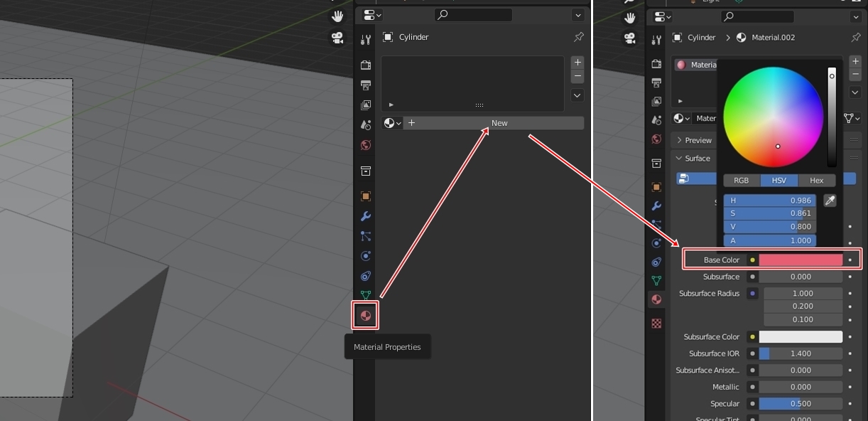The height and width of the screenshot is (421, 868).
Task: Open Physics Properties tab in left panel
Action: [366, 256]
